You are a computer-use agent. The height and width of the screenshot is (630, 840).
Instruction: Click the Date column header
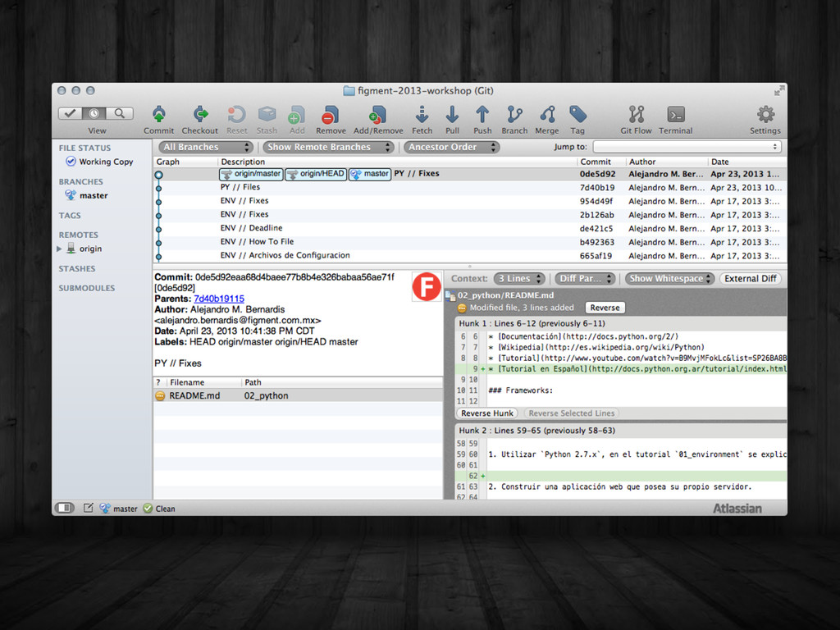tap(746, 162)
